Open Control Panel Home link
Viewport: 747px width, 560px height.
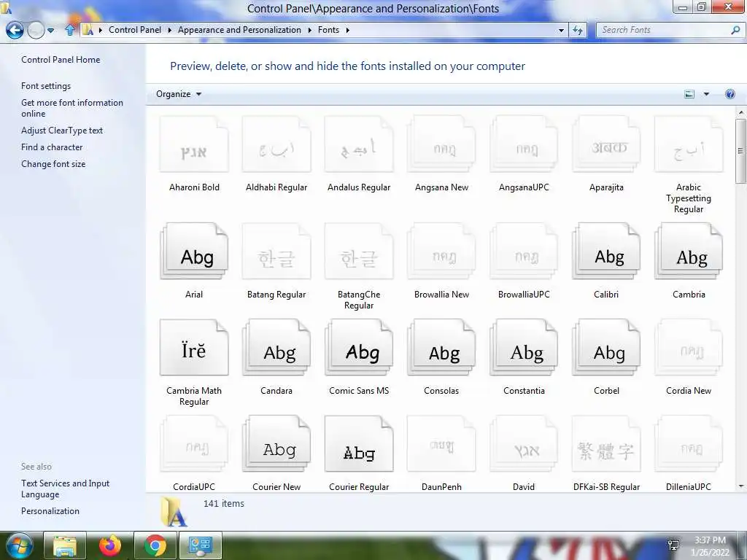pyautogui.click(x=61, y=60)
